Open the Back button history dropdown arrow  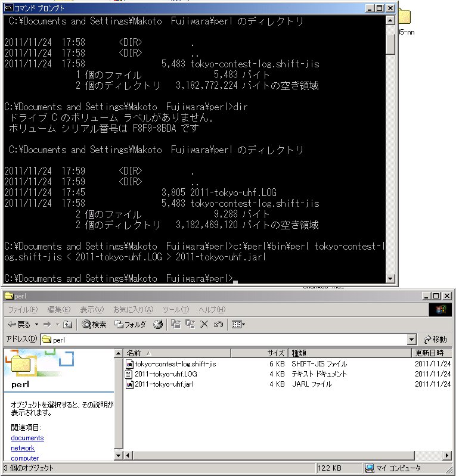coord(36,324)
